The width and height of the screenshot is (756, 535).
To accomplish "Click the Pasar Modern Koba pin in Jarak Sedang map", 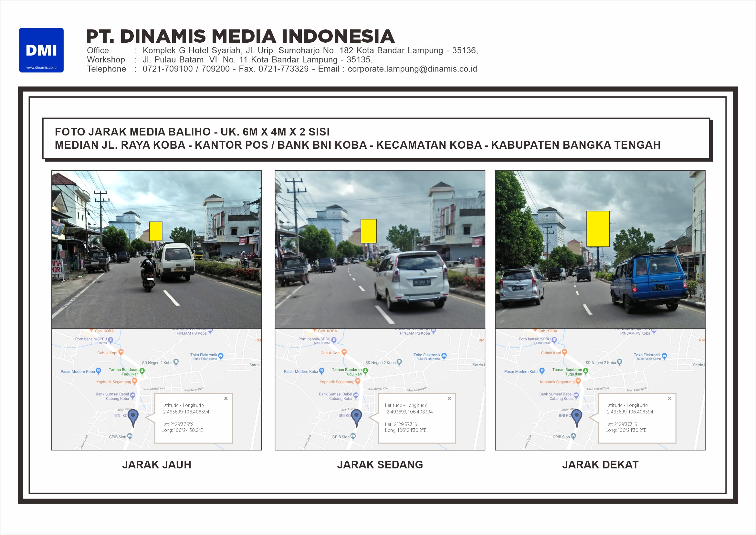I will [x=321, y=371].
